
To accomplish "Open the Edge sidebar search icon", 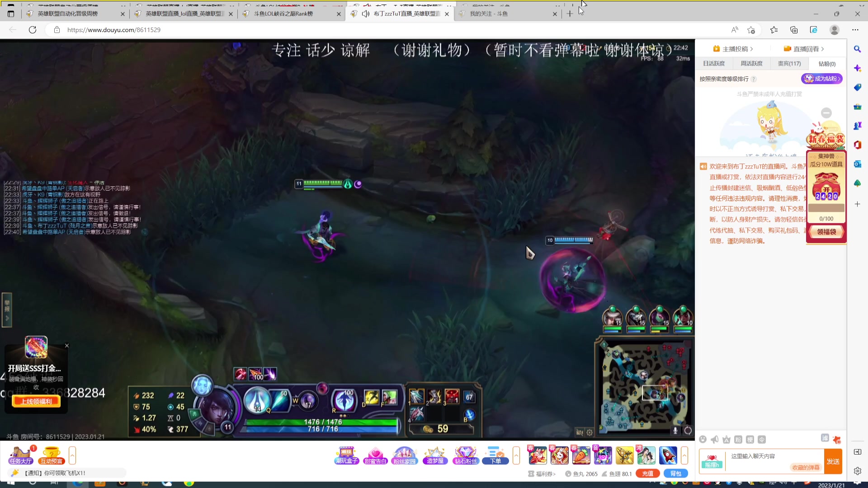I will pos(857,49).
